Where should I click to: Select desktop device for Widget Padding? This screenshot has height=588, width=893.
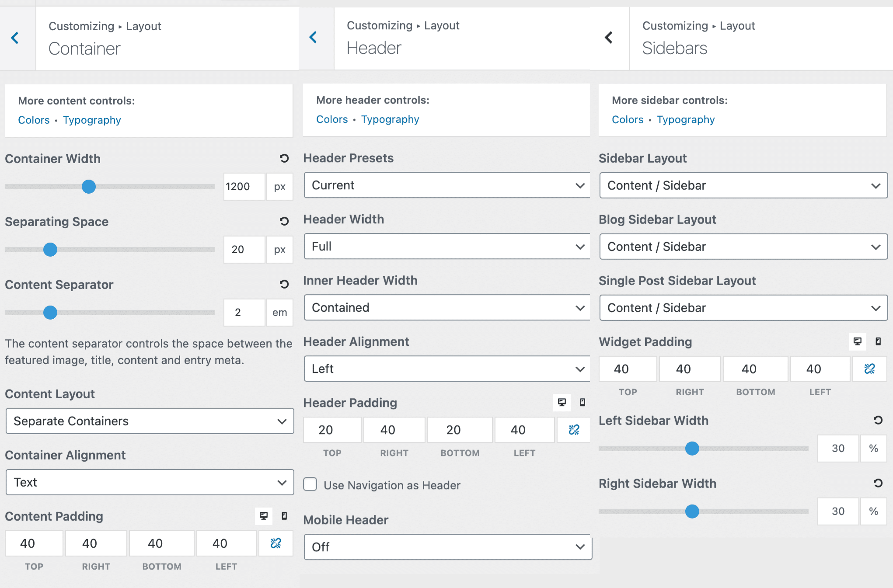click(857, 341)
